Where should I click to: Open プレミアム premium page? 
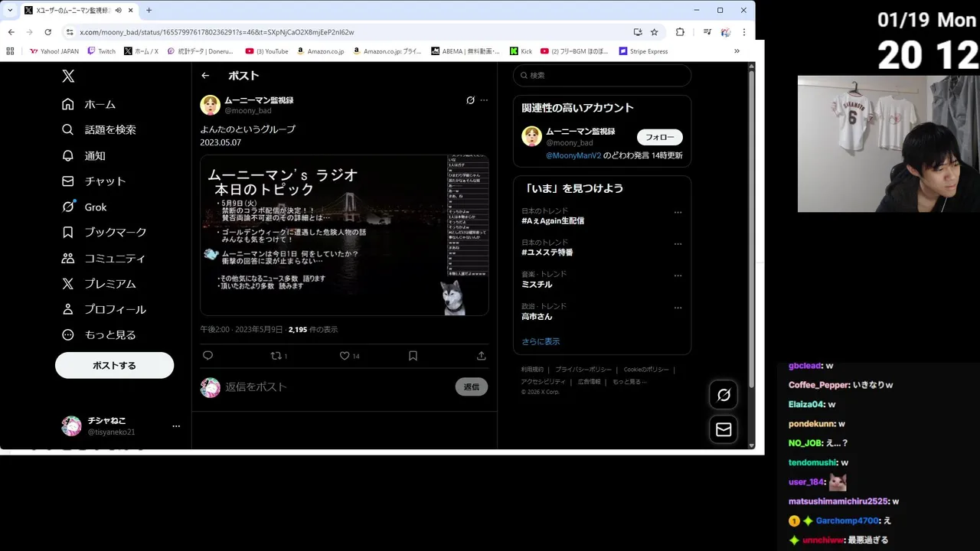99,283
